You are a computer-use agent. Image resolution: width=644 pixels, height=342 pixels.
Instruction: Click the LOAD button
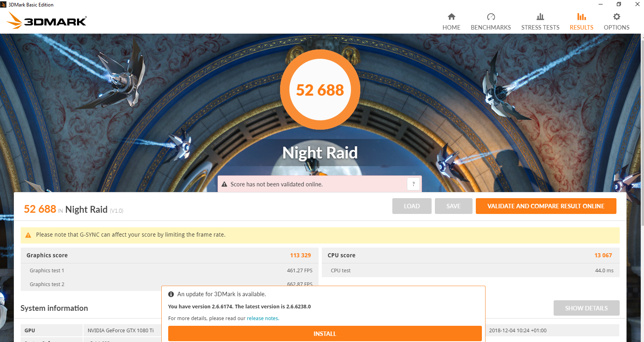click(412, 206)
